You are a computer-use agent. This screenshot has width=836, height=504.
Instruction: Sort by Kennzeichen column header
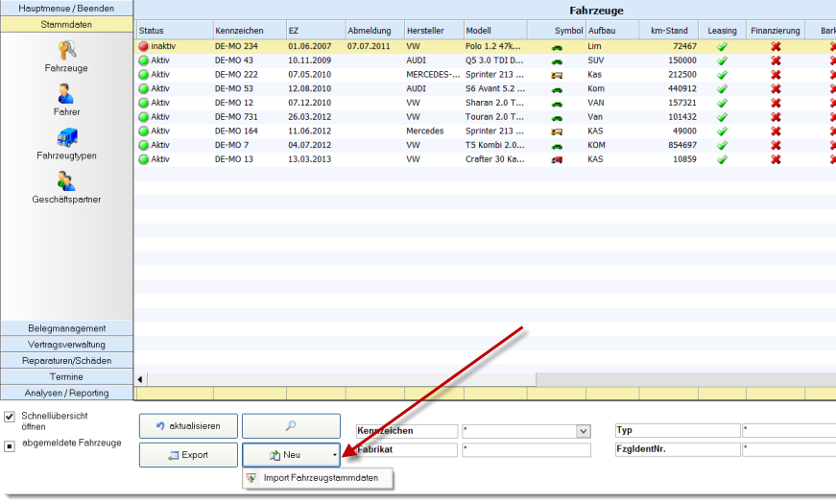pos(250,31)
